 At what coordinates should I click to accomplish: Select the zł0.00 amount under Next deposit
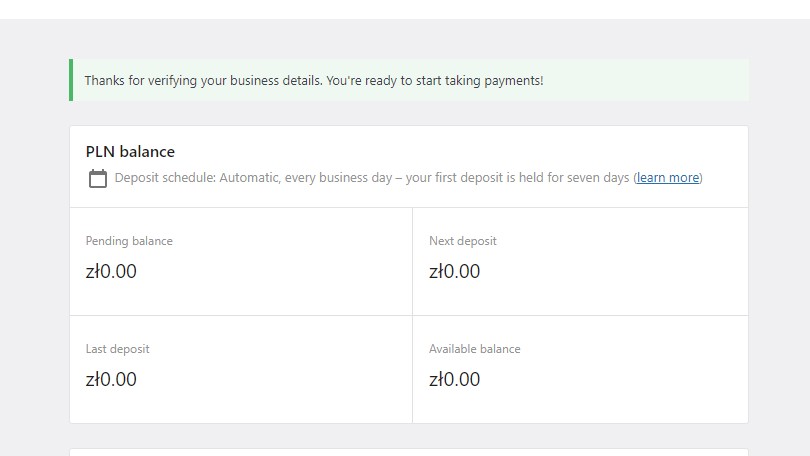(x=455, y=271)
